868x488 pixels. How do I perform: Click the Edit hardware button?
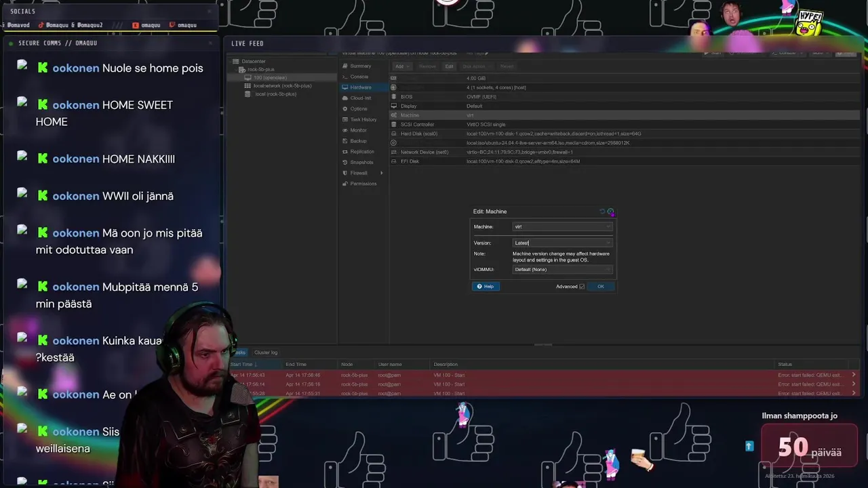coord(449,66)
